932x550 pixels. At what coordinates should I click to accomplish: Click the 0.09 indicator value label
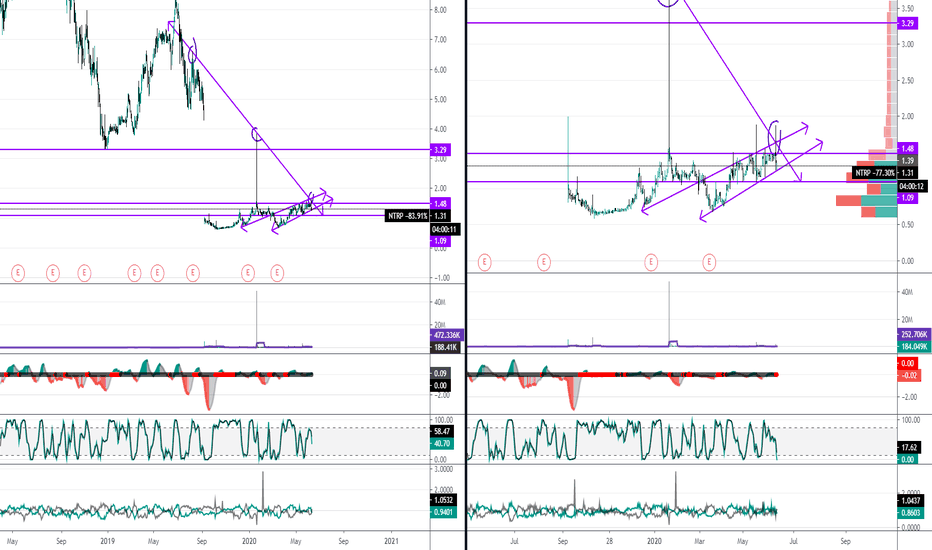click(440, 373)
